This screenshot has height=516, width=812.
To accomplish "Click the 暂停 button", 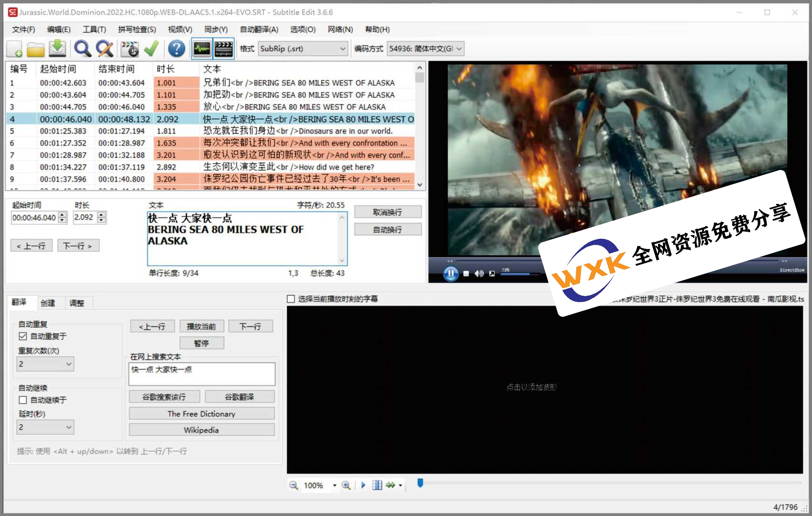I will point(201,343).
